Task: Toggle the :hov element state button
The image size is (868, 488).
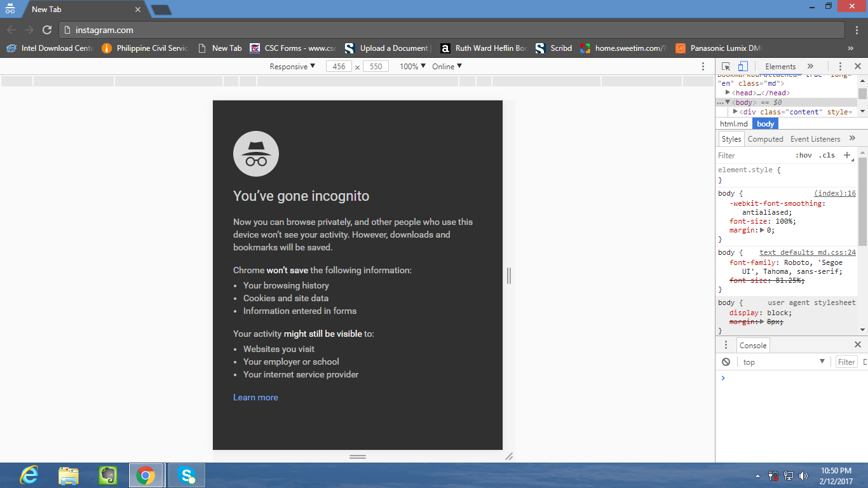Action: (x=804, y=155)
